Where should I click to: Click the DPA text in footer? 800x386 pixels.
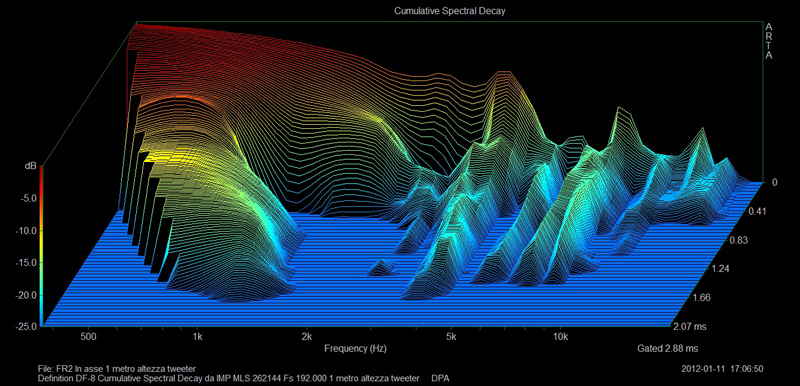(440, 378)
